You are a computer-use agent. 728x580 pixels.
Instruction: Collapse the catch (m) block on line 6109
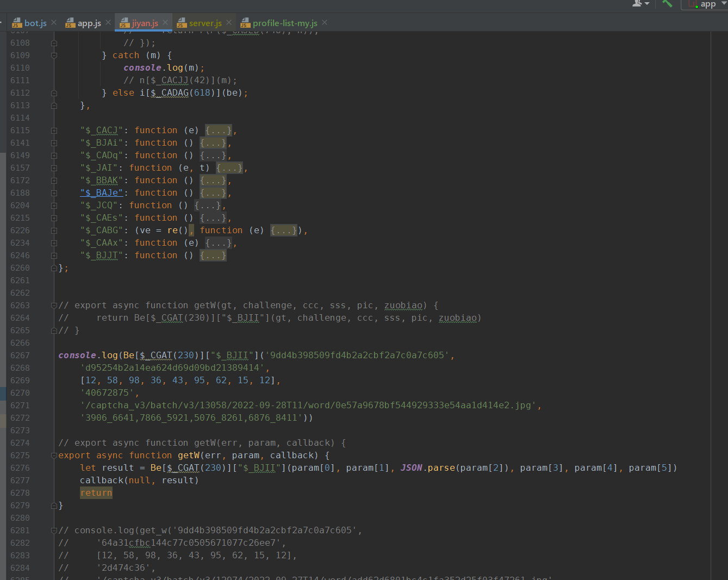54,55
